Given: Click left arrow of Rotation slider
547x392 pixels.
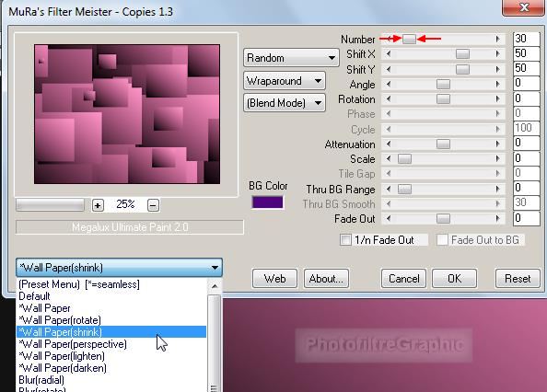Looking at the screenshot, I should pyautogui.click(x=389, y=99).
